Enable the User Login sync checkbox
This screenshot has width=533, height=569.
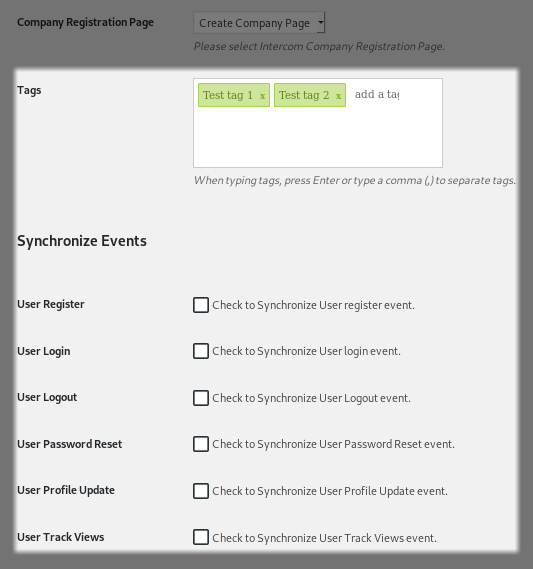point(201,351)
